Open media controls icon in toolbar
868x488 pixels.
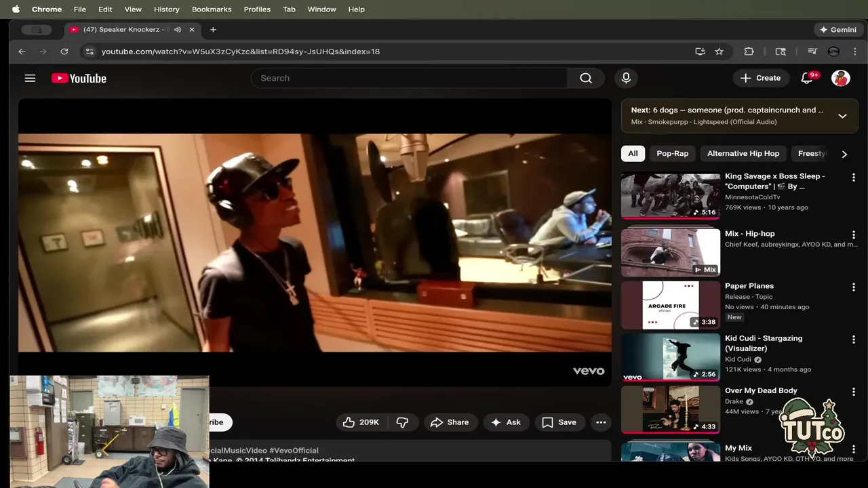[812, 52]
